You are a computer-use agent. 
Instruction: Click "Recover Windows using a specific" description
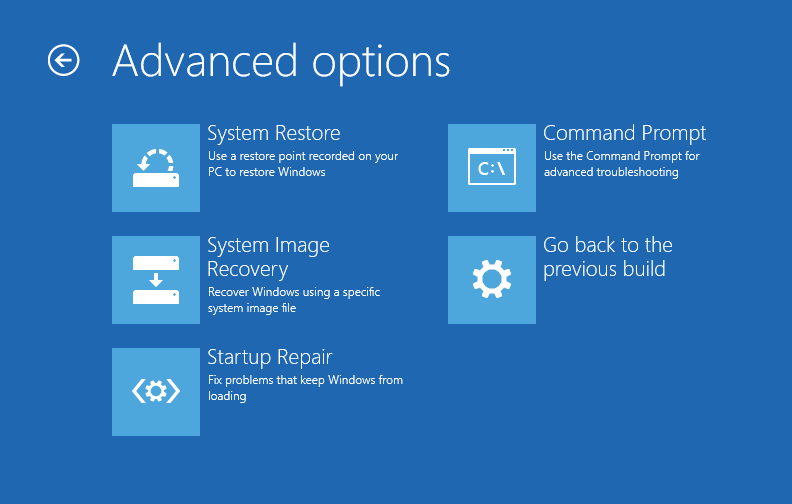294,300
